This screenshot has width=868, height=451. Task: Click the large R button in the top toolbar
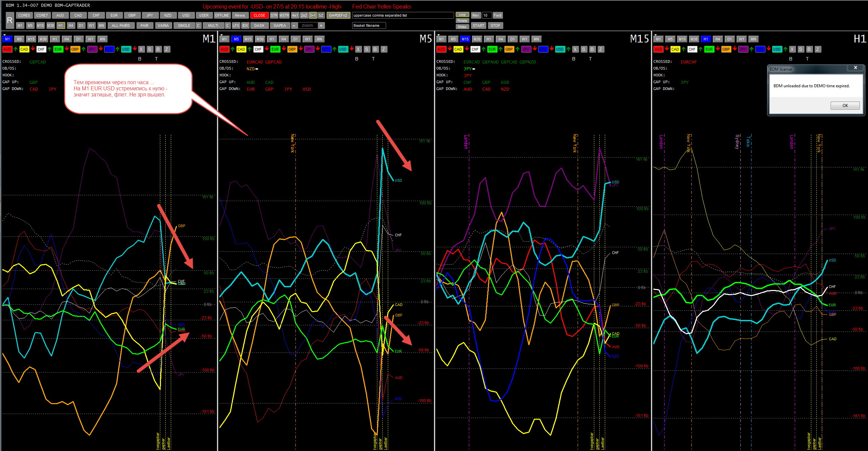(x=10, y=20)
